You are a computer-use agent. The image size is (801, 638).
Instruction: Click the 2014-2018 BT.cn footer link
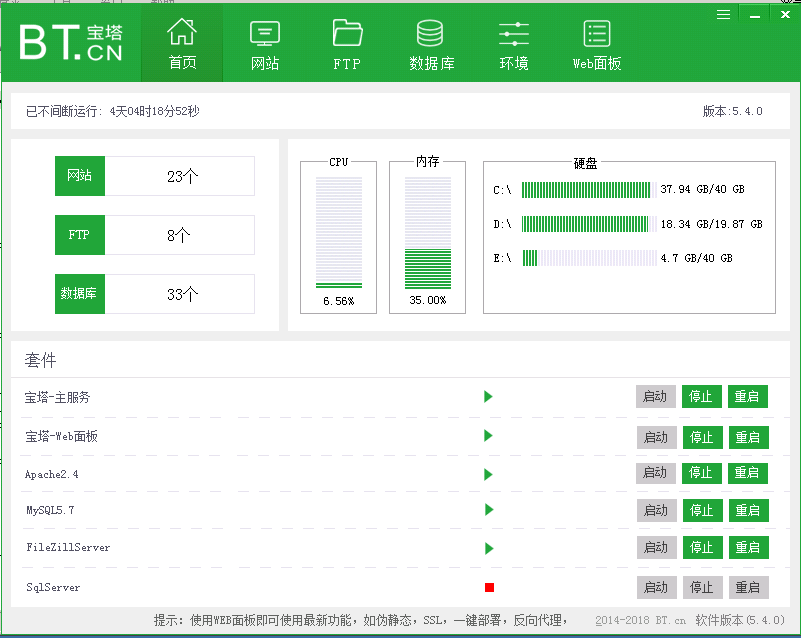pos(641,620)
